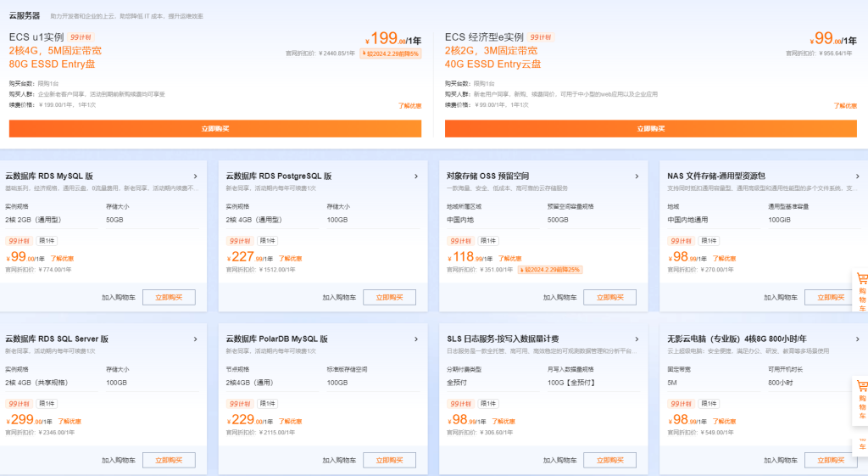Expand the 无影云电脑 (专业版) card chevron
The width and height of the screenshot is (868, 476).
tap(857, 339)
